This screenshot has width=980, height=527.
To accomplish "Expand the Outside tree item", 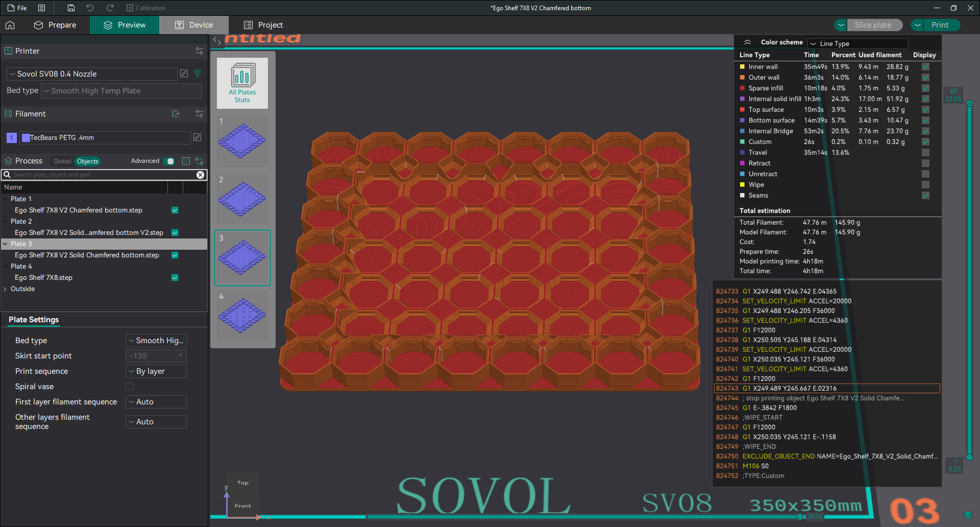I will coord(5,289).
